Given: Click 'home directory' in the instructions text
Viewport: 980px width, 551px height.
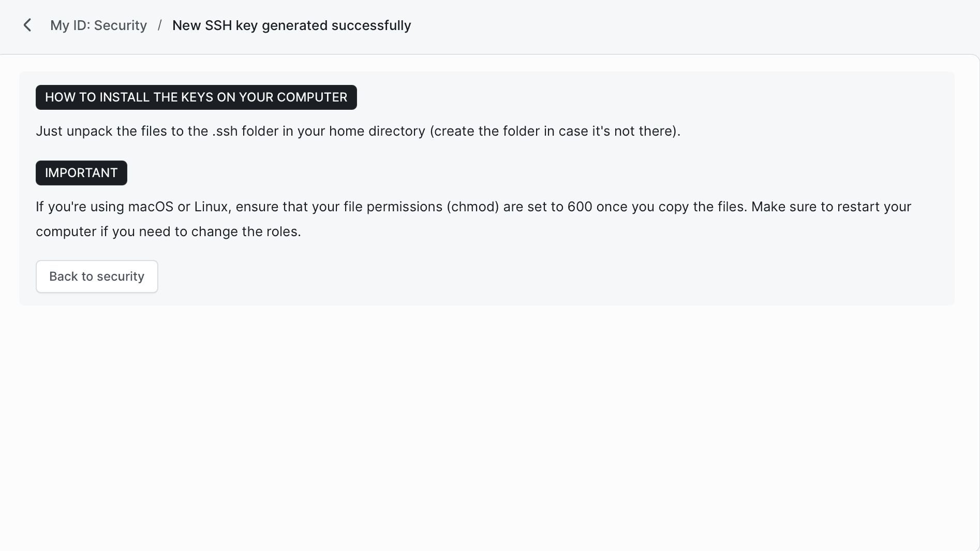Looking at the screenshot, I should (x=377, y=131).
